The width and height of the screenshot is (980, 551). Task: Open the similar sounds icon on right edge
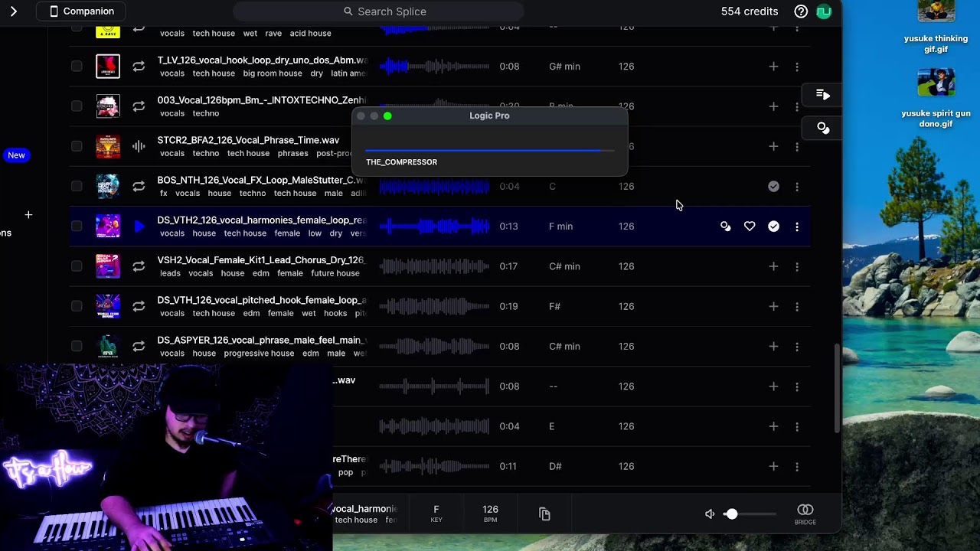[x=823, y=128]
